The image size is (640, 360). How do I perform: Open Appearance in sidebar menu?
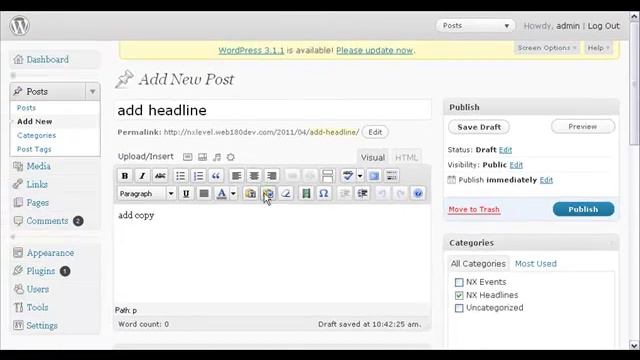tap(50, 253)
